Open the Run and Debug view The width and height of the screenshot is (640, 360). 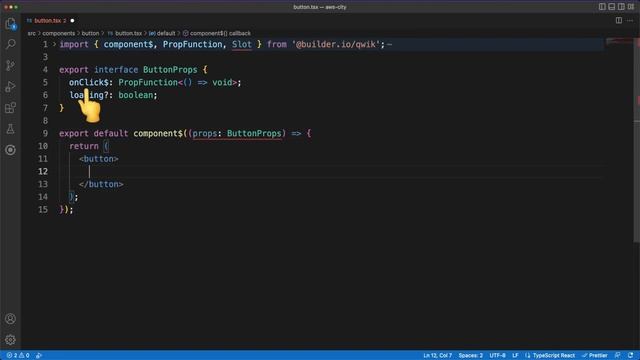pos(11,86)
